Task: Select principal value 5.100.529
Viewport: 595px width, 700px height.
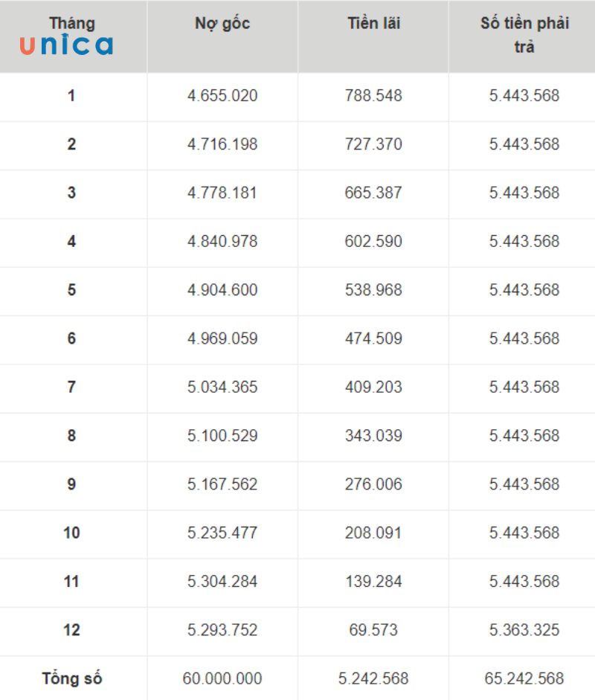Action: point(222,435)
